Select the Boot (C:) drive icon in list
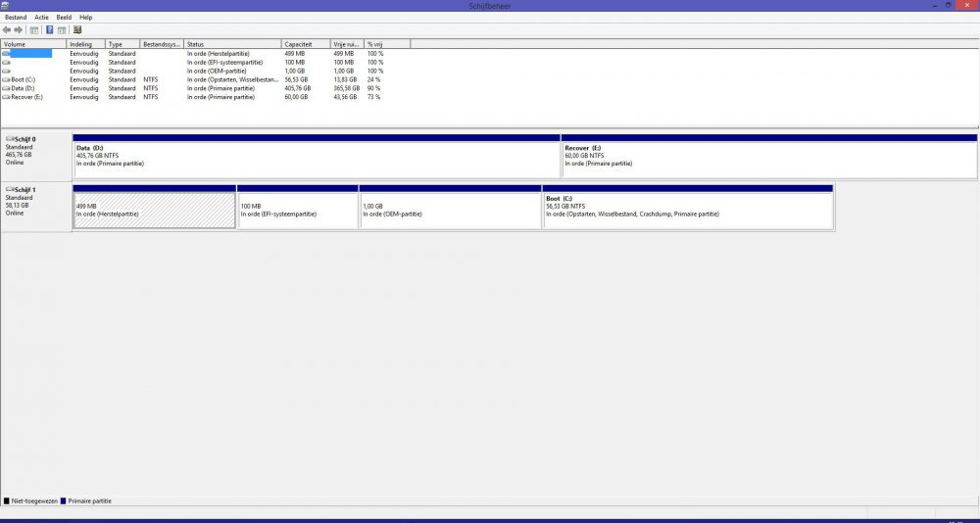 [x=6, y=80]
